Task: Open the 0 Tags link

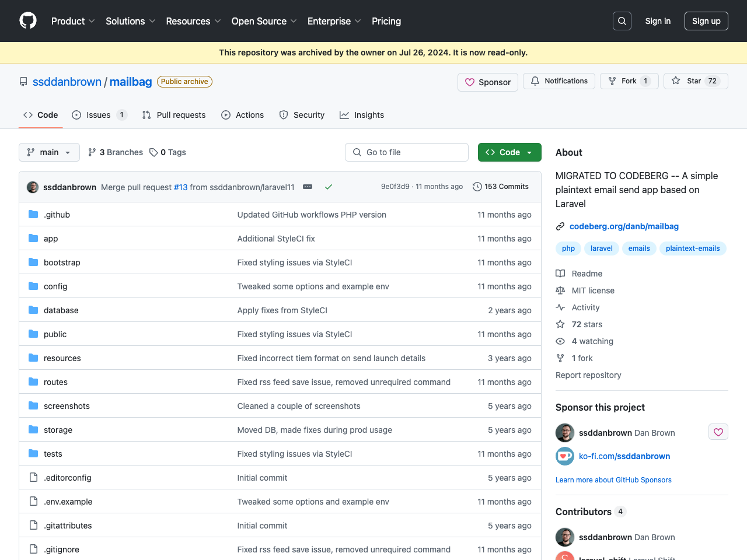Action: 167,152
